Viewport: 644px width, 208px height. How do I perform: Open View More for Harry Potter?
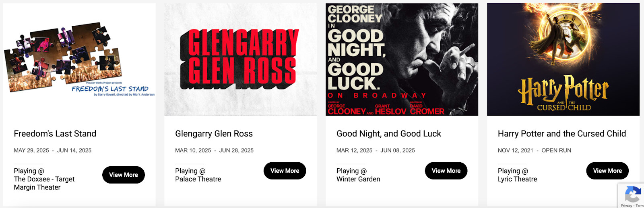point(607,171)
